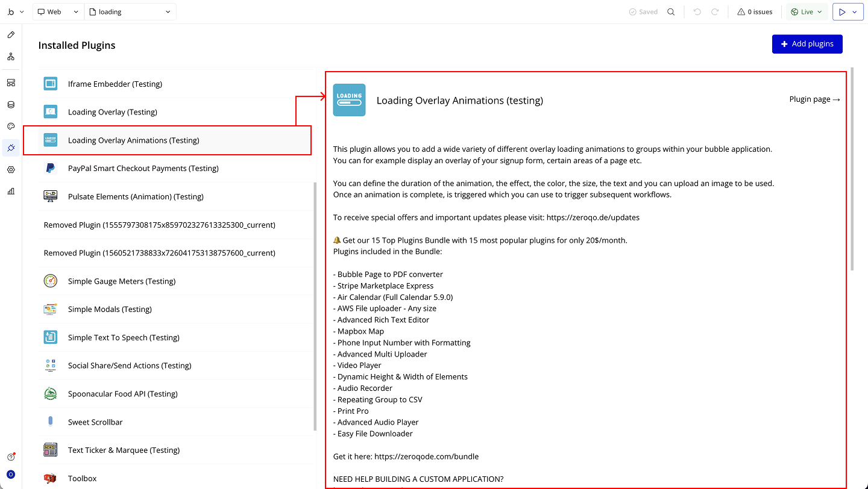Click the Loading Overlay Animations detail logo

350,100
